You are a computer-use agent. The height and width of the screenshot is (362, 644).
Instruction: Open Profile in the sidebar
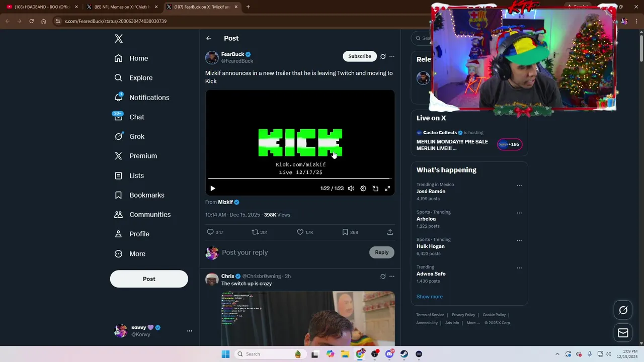click(x=132, y=234)
